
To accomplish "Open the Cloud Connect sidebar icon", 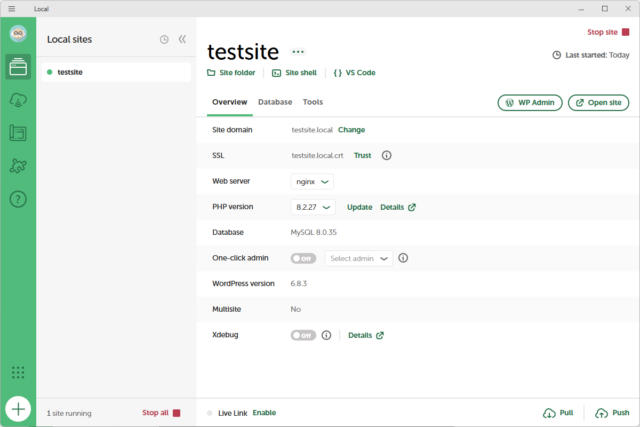I will pyautogui.click(x=18, y=100).
